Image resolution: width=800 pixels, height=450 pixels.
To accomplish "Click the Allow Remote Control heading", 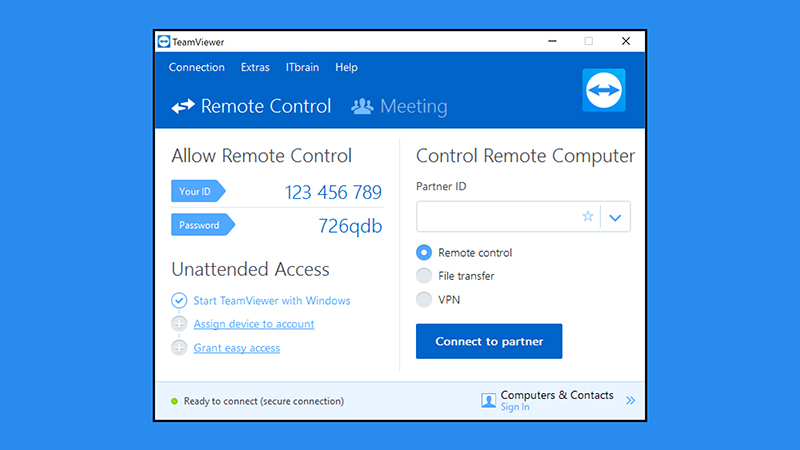I will tap(262, 156).
